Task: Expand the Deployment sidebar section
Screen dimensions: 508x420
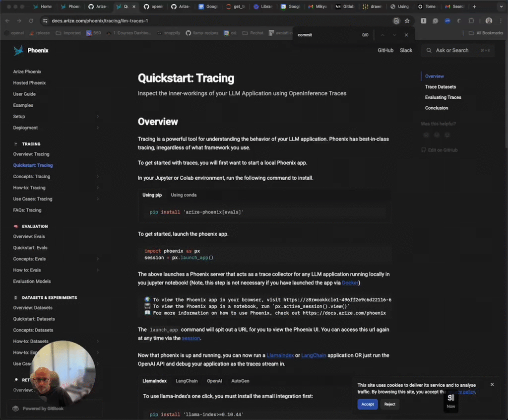Action: tap(97, 128)
